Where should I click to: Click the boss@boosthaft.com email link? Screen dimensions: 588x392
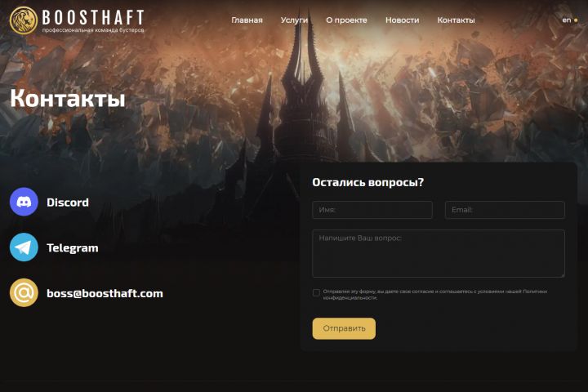coord(105,293)
